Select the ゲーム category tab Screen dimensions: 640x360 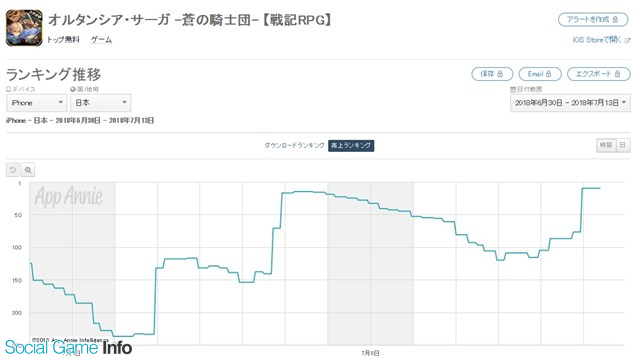[101, 40]
